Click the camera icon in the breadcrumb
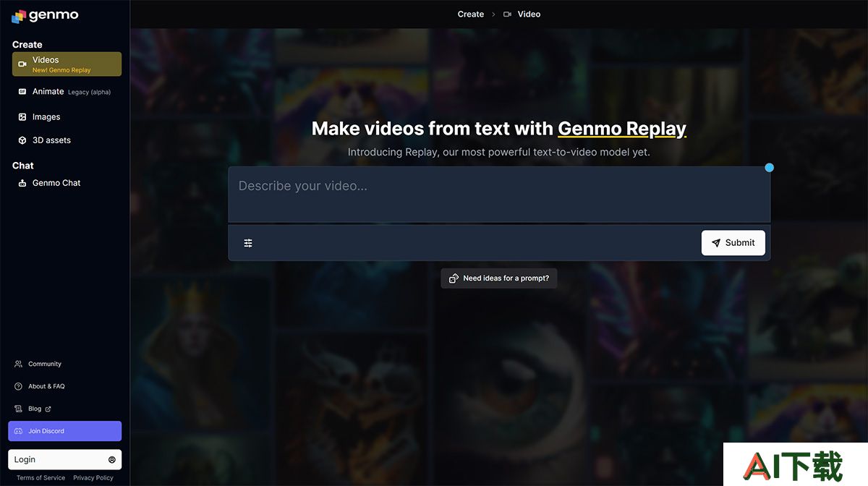 [507, 14]
